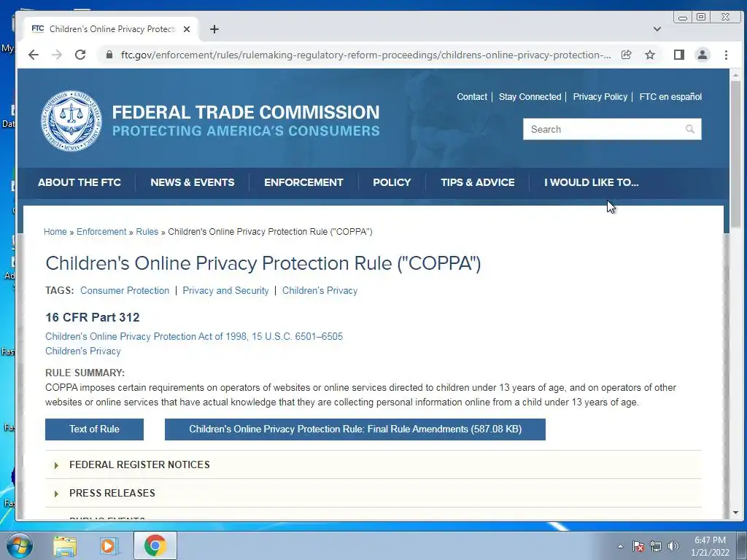Viewport: 747px width, 560px height.
Task: Show hidden system tray icons
Action: pos(620,546)
